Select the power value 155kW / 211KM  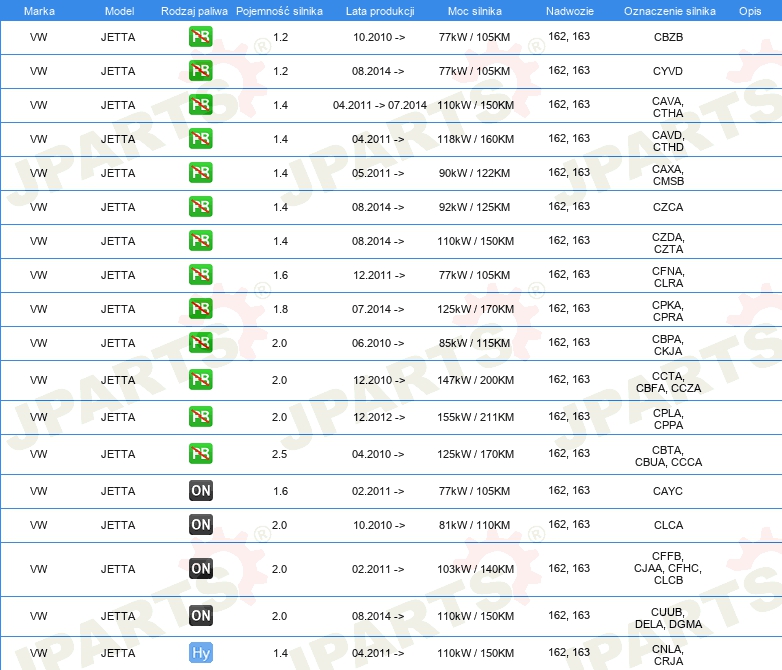pos(475,417)
